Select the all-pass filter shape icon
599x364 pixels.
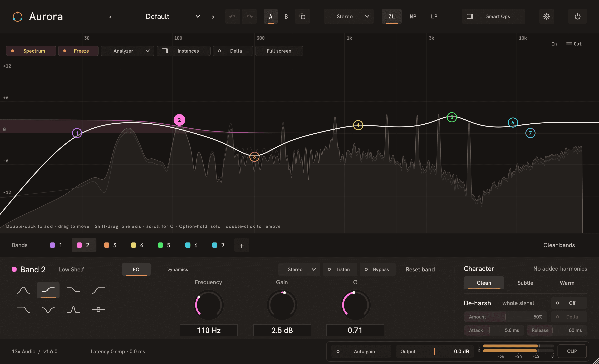98,310
